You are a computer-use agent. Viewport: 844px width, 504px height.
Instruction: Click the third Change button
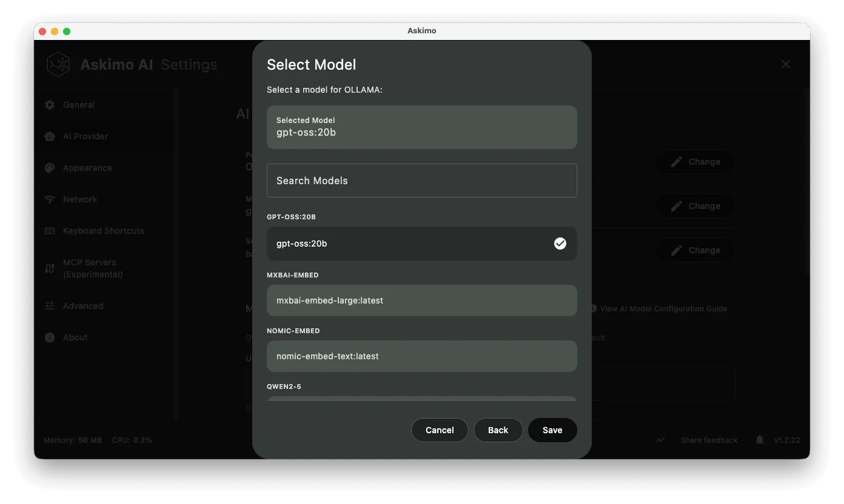[x=695, y=250]
